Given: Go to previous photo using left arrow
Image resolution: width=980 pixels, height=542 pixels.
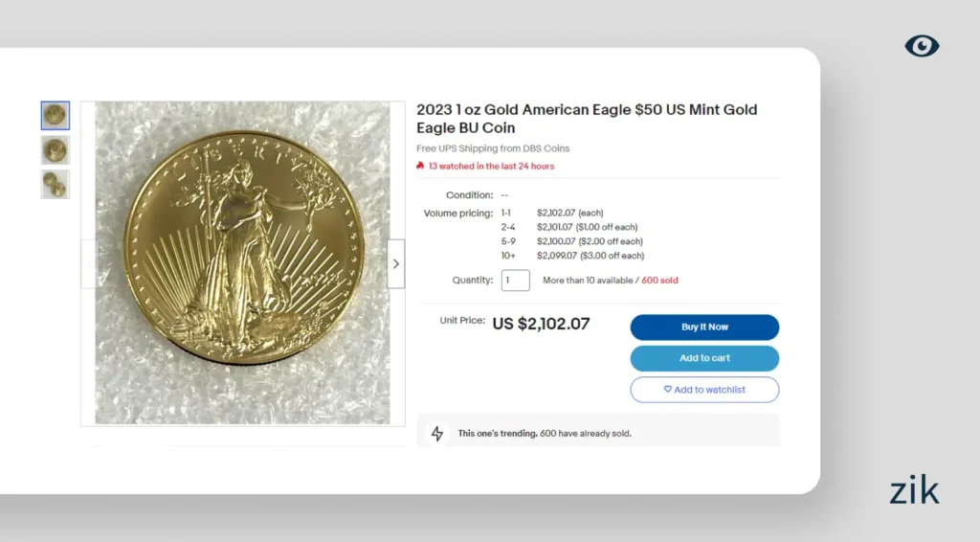Looking at the screenshot, I should tap(89, 263).
